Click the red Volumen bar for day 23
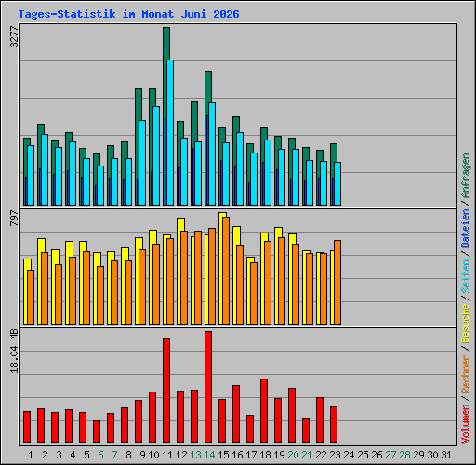Image resolution: width=476 pixels, height=465 pixels. pos(334,424)
